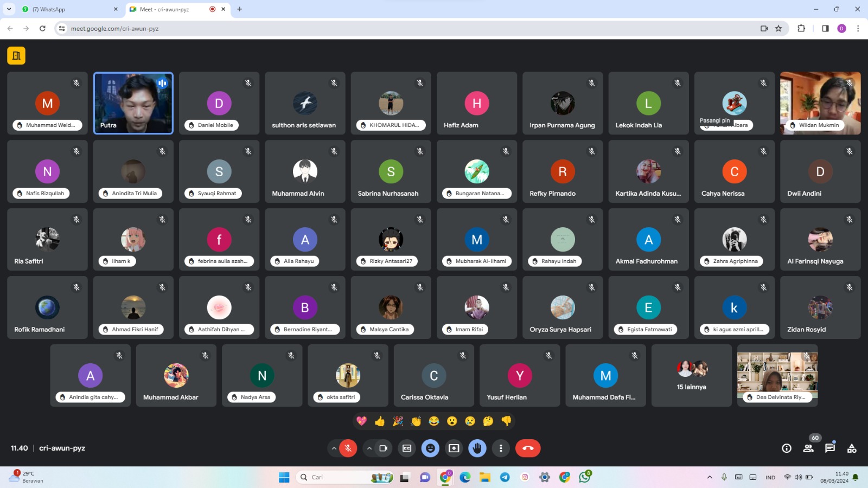Open more options three-dot menu
This screenshot has height=488, width=868.
click(x=501, y=448)
